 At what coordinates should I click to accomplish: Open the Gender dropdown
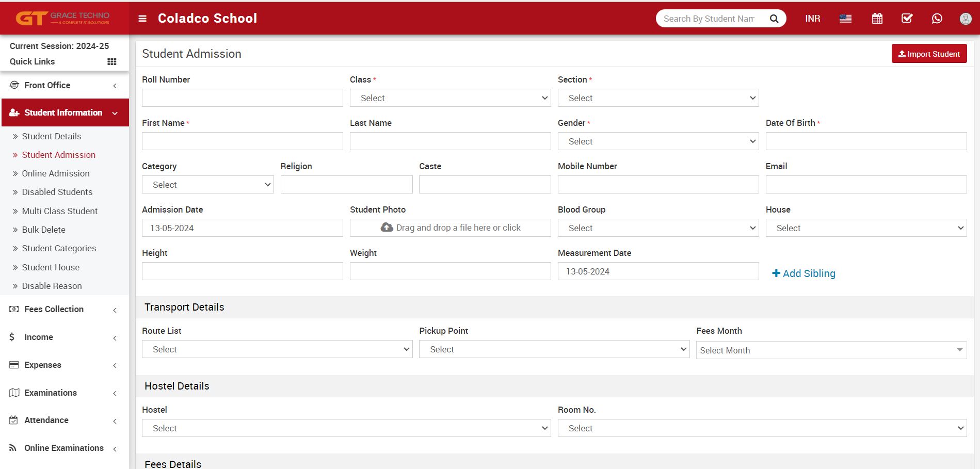coord(657,141)
